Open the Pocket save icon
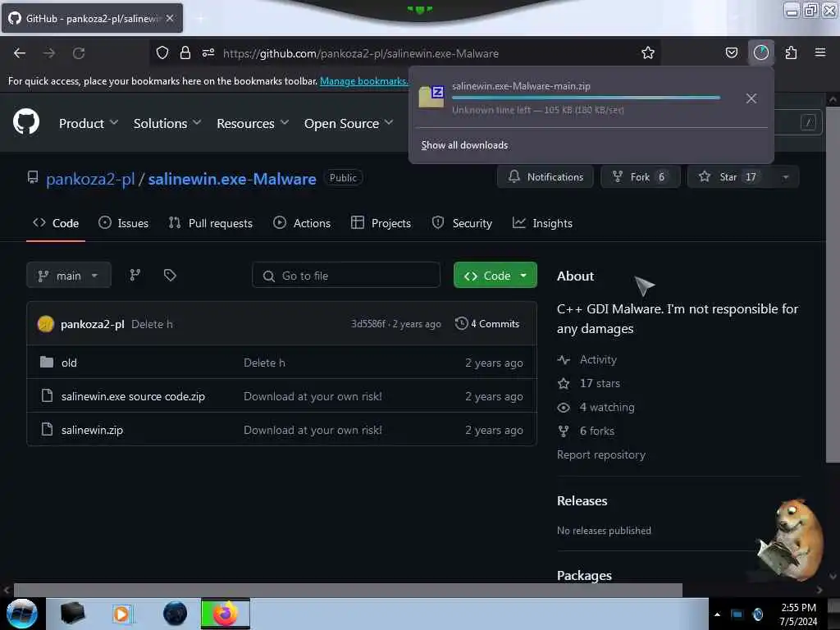The image size is (840, 630). coord(731,52)
